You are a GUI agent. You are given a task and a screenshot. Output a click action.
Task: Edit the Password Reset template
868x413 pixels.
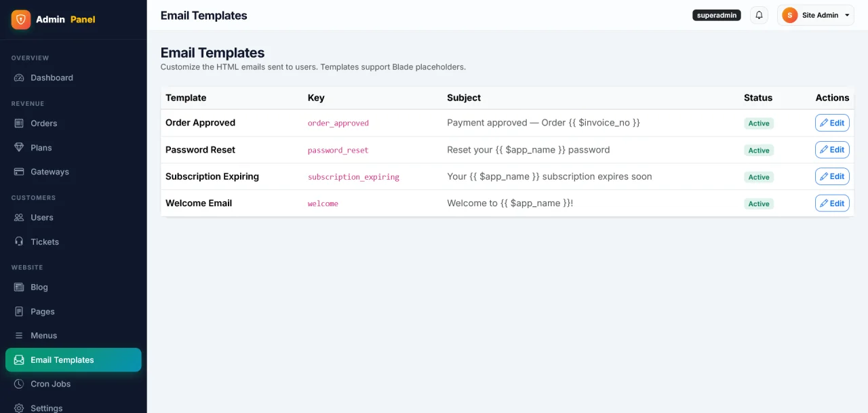coord(832,150)
